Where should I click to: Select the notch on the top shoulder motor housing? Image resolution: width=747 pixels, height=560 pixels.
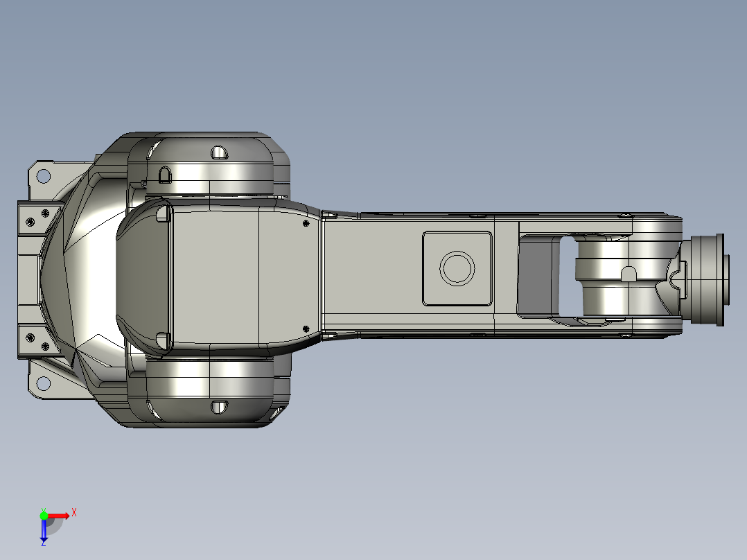(219, 152)
